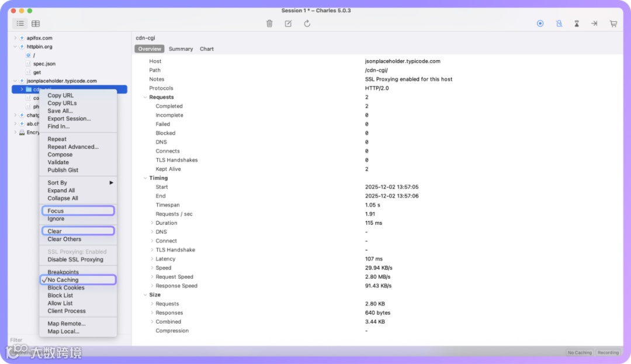Open the Sort By submenu
The width and height of the screenshot is (631, 364).
point(78,183)
